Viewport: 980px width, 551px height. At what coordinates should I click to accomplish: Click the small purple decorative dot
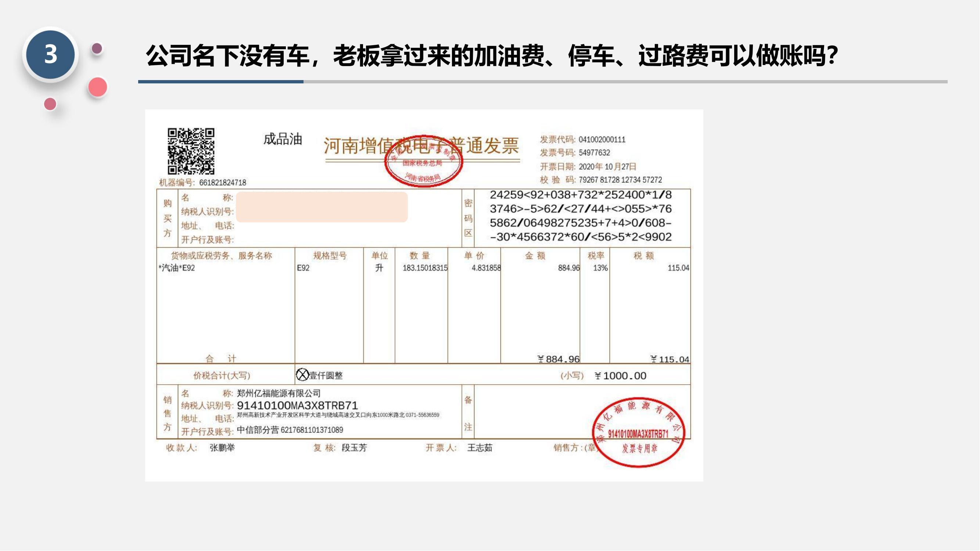coord(97,48)
